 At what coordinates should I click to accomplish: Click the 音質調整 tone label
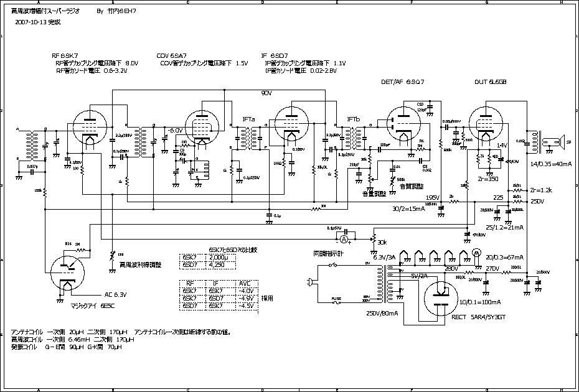point(412,187)
